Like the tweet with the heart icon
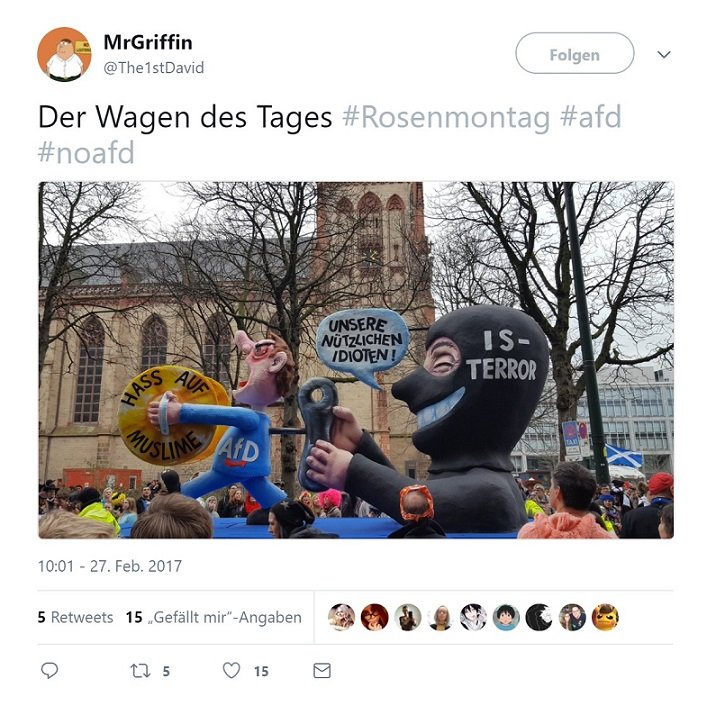Viewport: 716px width, 706px height. click(232, 670)
